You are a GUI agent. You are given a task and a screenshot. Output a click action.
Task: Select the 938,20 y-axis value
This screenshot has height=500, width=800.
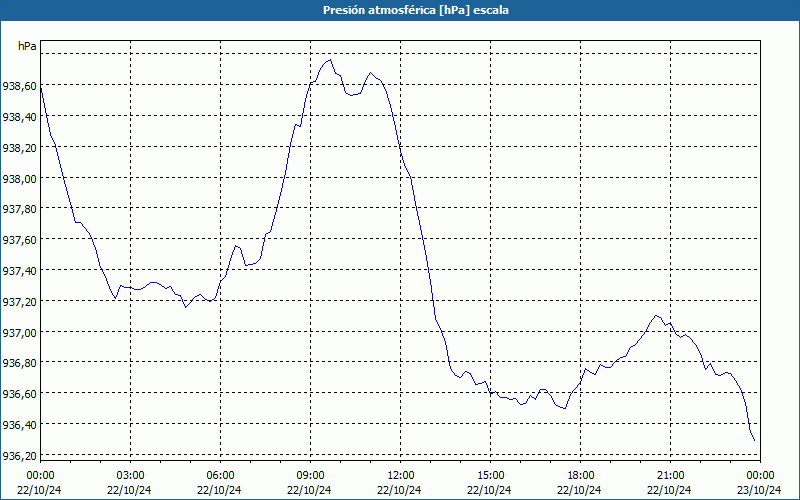tap(19, 148)
